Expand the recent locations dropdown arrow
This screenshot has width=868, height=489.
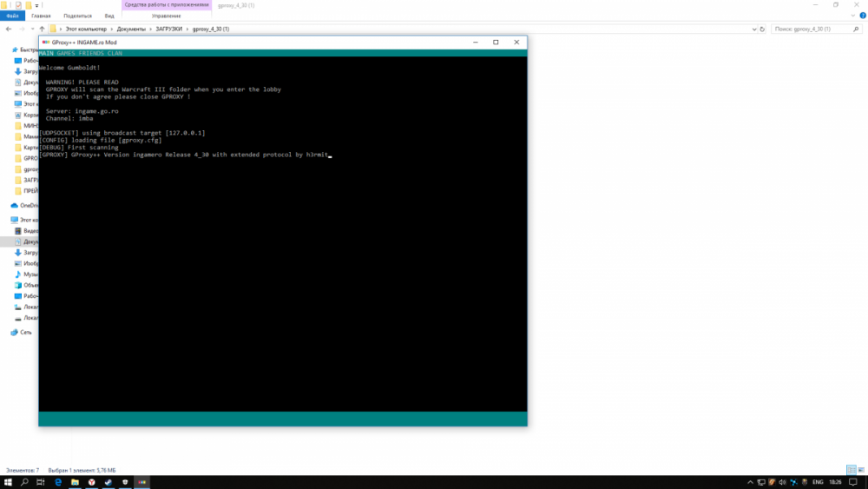[x=32, y=29]
